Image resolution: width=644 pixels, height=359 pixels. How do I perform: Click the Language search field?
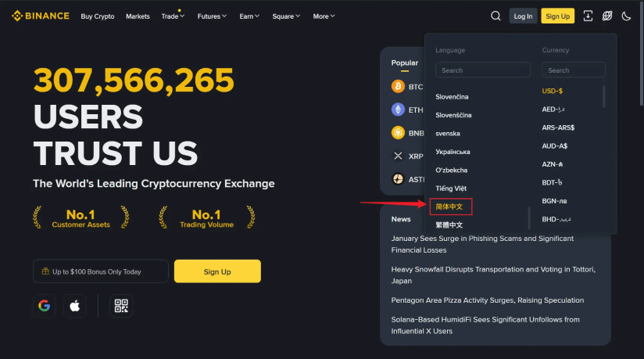tap(482, 70)
